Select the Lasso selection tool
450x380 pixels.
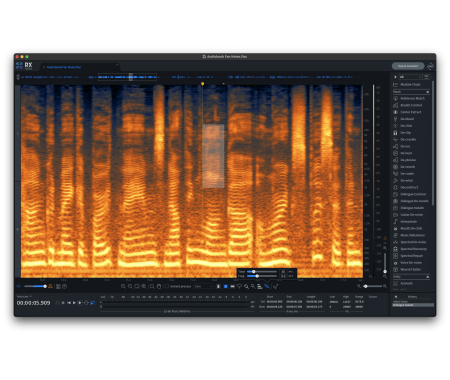click(239, 286)
